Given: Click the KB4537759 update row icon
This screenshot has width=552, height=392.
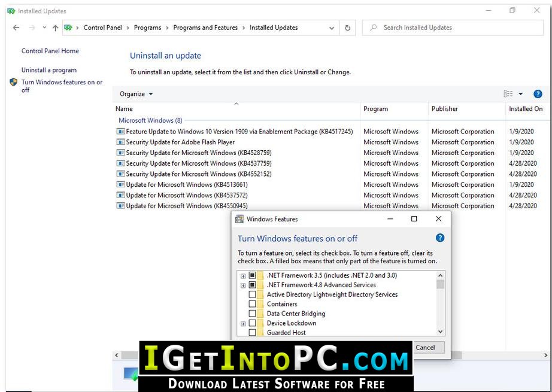Looking at the screenshot, I should [121, 163].
